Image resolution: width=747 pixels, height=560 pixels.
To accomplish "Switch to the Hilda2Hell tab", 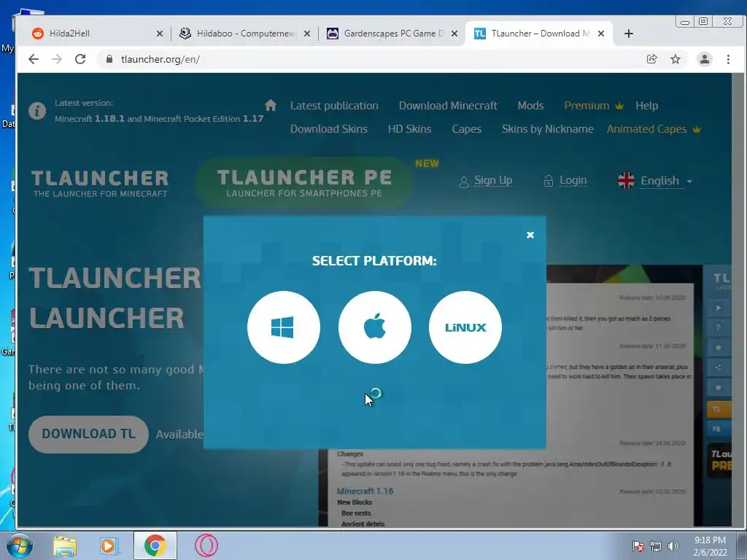I will (x=98, y=34).
